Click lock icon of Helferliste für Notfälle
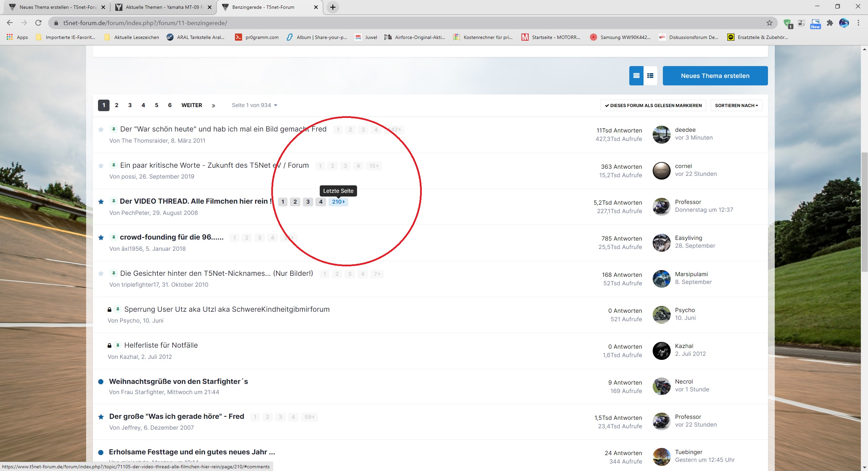This screenshot has width=868, height=471. 110,346
